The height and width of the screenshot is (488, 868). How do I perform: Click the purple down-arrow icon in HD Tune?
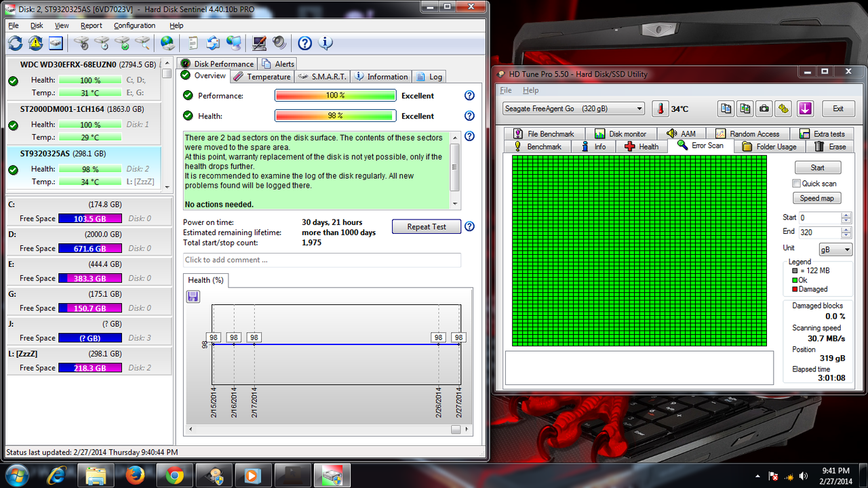point(805,108)
